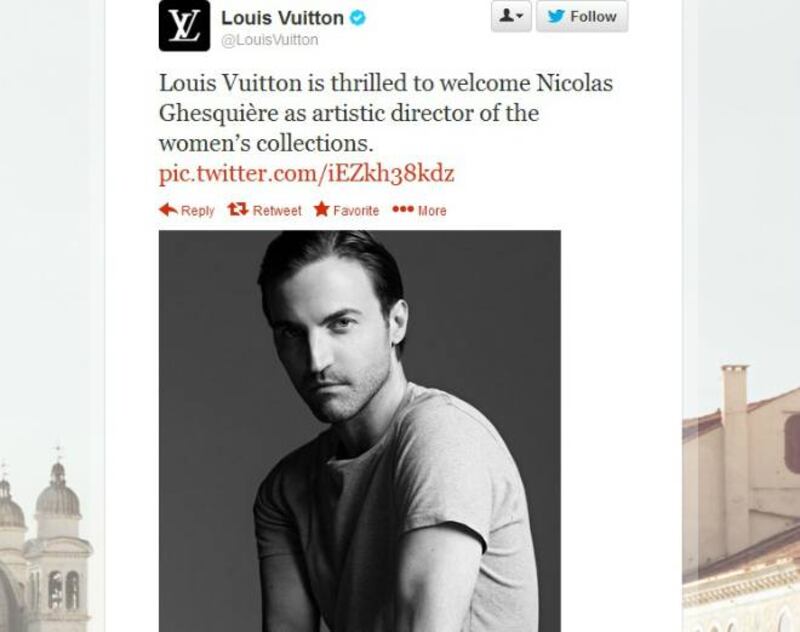Open the black-and-white portrait photo

pyautogui.click(x=360, y=431)
